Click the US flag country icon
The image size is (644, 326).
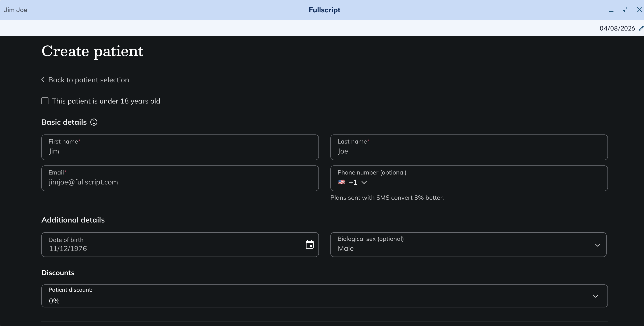[x=341, y=182]
